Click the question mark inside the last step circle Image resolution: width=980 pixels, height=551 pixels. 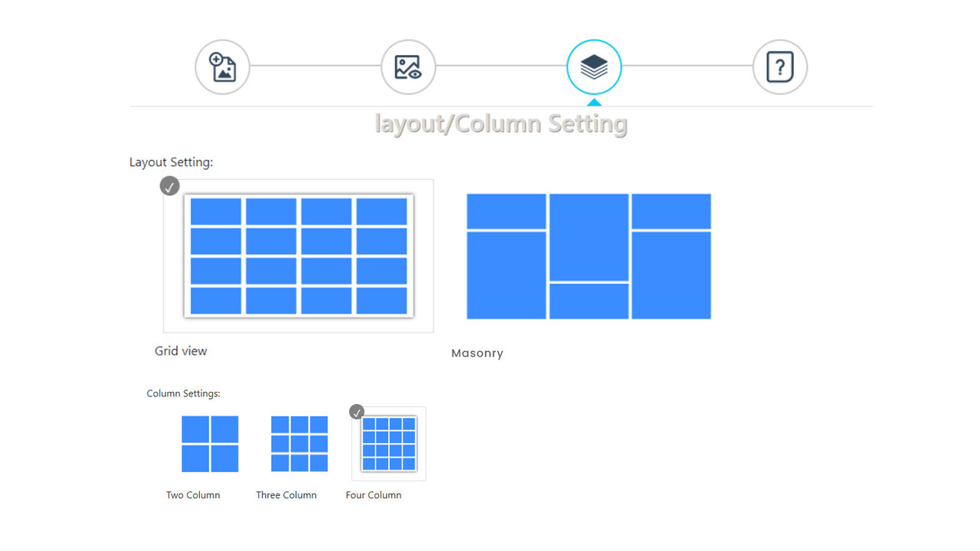(x=779, y=67)
